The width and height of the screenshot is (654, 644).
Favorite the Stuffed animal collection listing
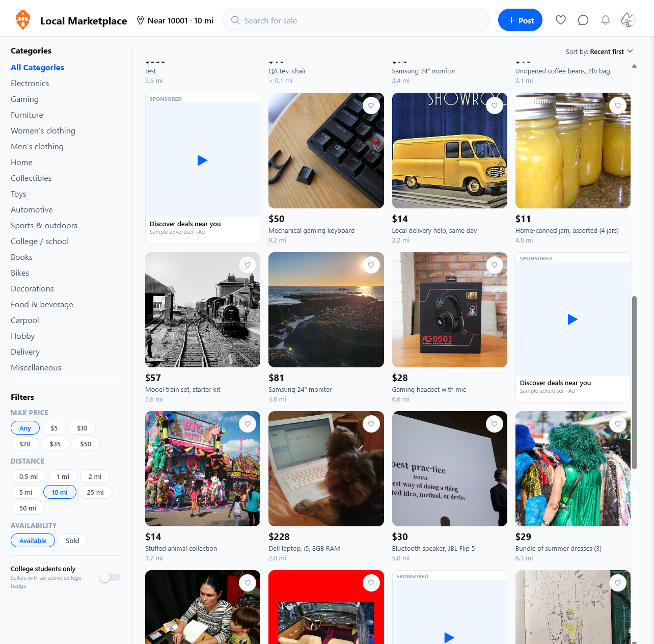point(248,424)
